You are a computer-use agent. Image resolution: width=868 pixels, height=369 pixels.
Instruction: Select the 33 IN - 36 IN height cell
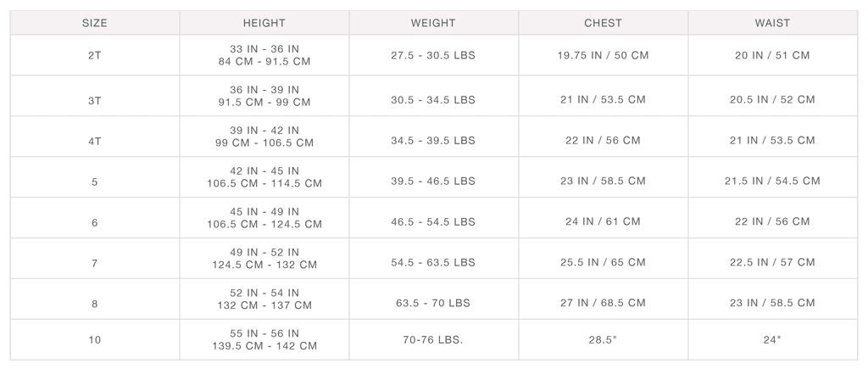click(x=264, y=56)
